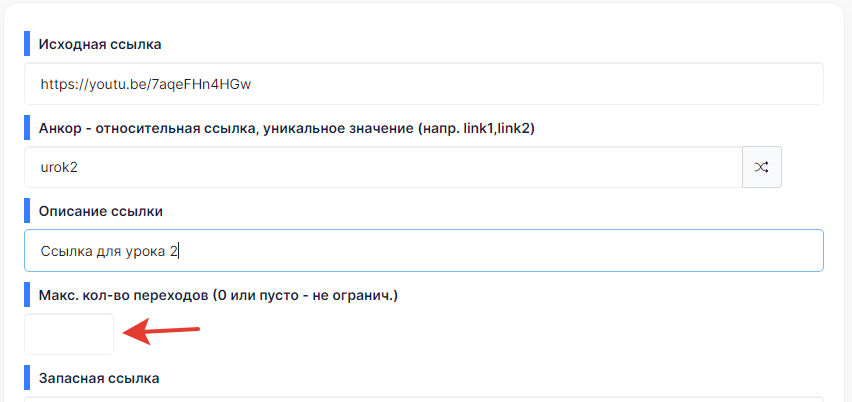Click the blue marker beside Запасная ссылка
This screenshot has width=852, height=402.
27,378
